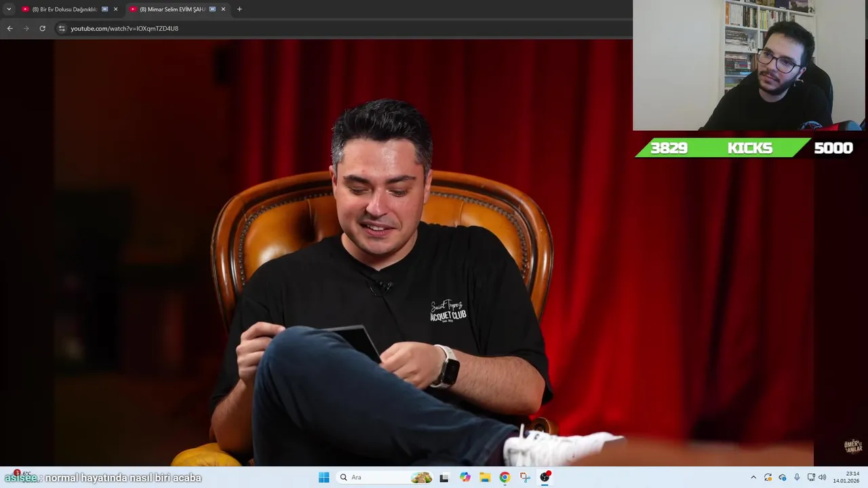This screenshot has height=488, width=868.
Task: Close the 'Mimar Selim EVİM ŞAH' tab
Action: tap(223, 9)
